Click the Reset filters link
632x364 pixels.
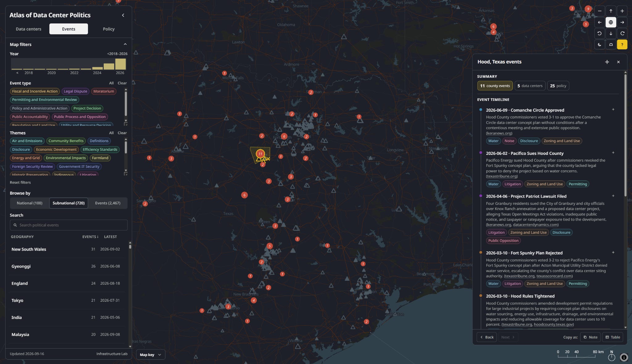pyautogui.click(x=20, y=182)
